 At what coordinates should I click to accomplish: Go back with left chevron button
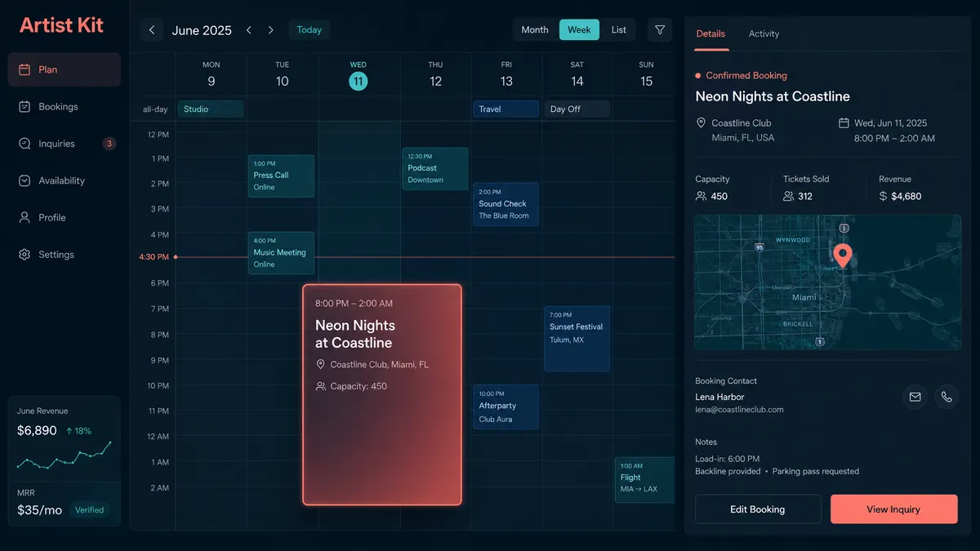tap(151, 30)
